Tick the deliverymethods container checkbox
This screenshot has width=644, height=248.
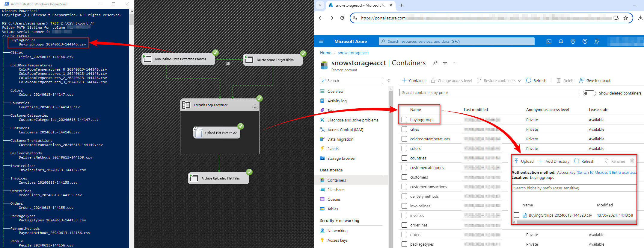tap(404, 196)
